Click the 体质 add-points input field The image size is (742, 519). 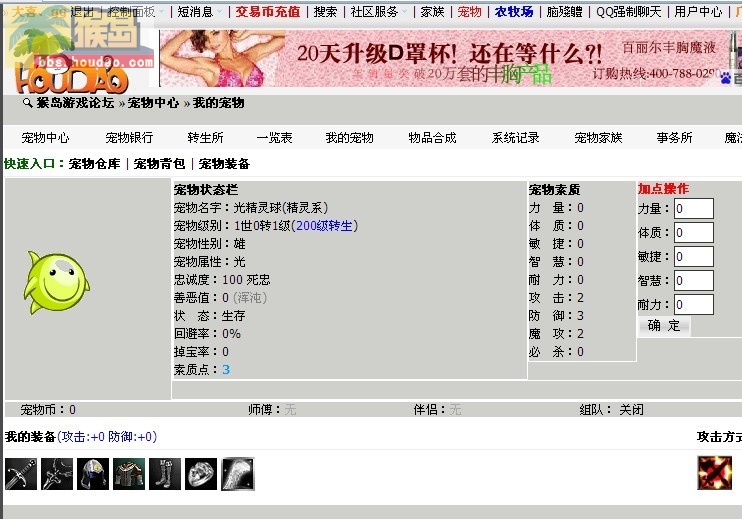693,233
